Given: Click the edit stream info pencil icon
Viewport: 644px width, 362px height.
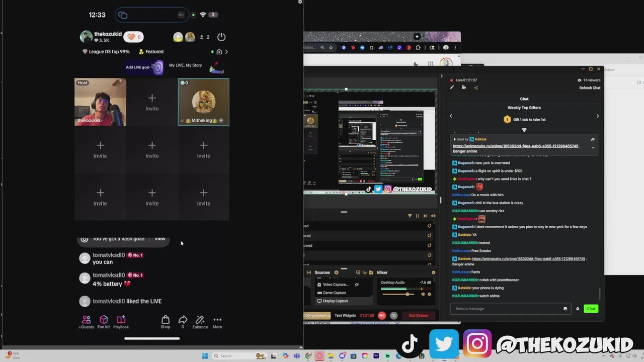Looking at the screenshot, I should 452,87.
